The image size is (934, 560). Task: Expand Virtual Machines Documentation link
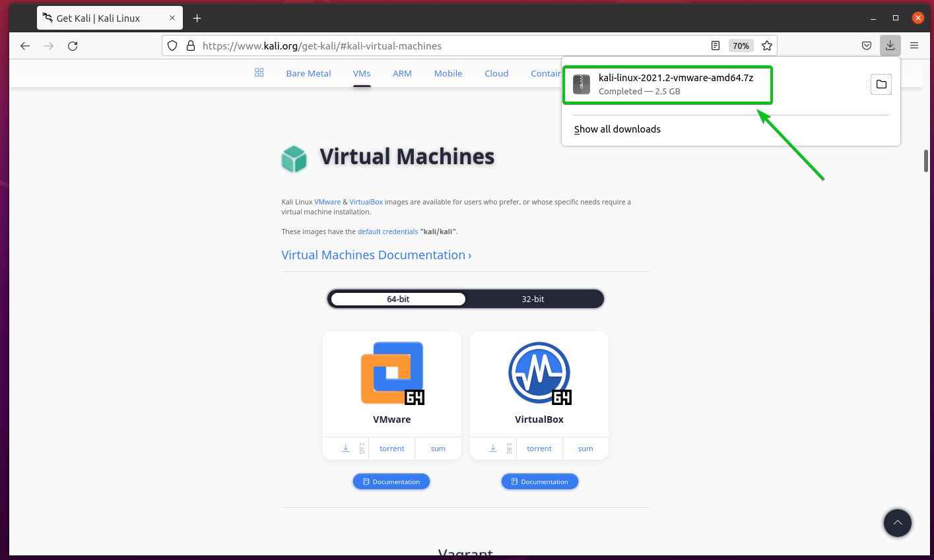(376, 255)
